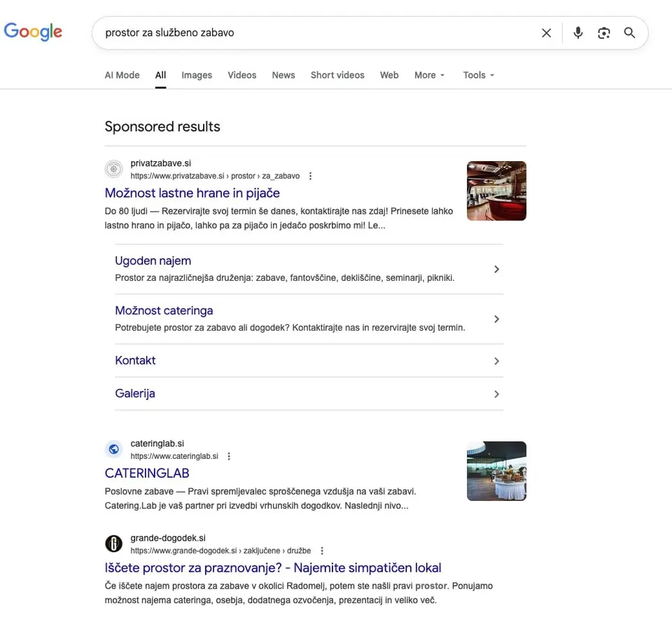The image size is (672, 620).
Task: Switch to AI Mode tab
Action: tap(122, 75)
